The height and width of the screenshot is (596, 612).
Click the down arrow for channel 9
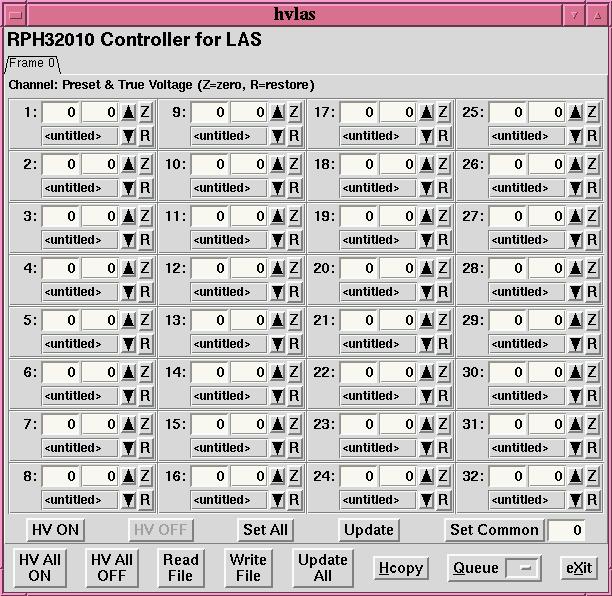coord(277,136)
